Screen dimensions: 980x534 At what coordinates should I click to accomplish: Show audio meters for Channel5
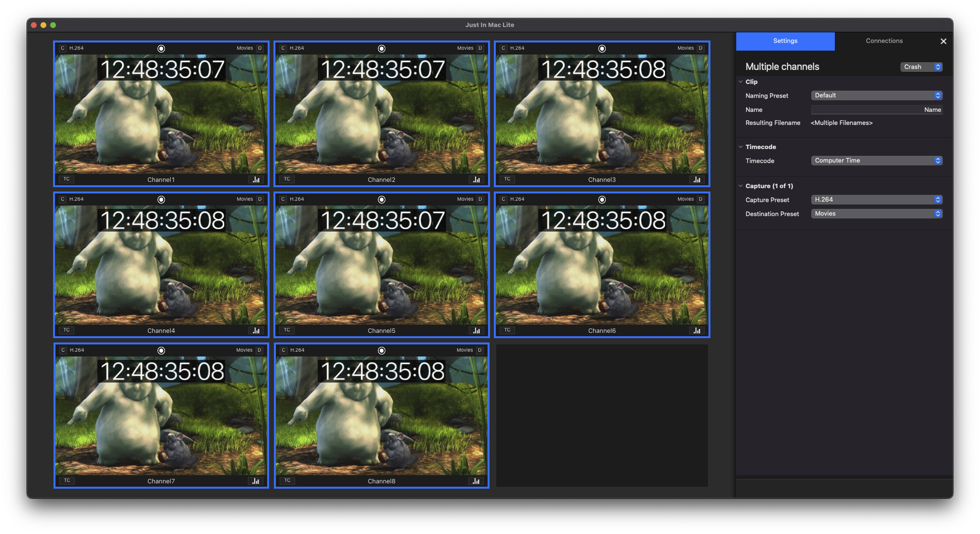click(476, 330)
